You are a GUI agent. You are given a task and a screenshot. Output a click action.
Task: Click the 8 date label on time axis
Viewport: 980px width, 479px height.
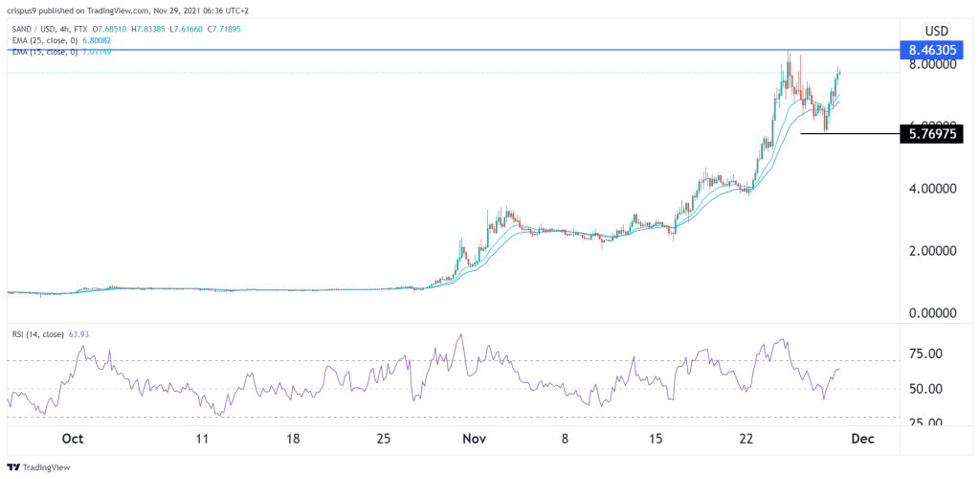pyautogui.click(x=565, y=439)
